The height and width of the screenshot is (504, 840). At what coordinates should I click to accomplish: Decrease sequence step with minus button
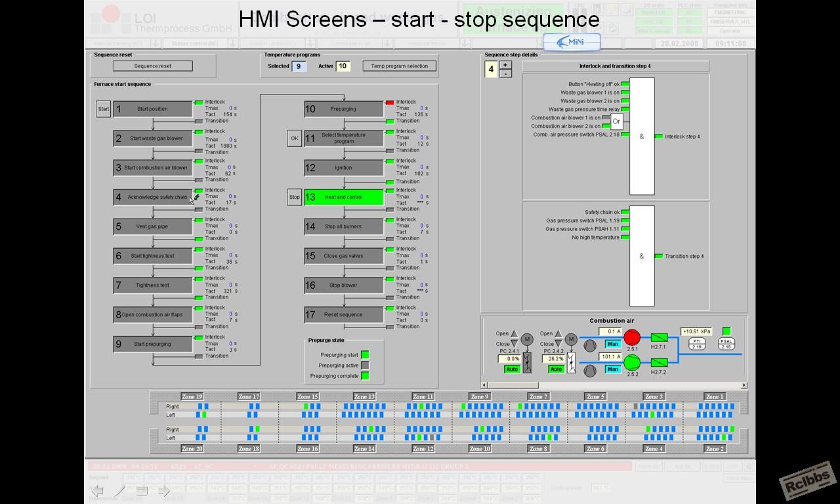(505, 73)
